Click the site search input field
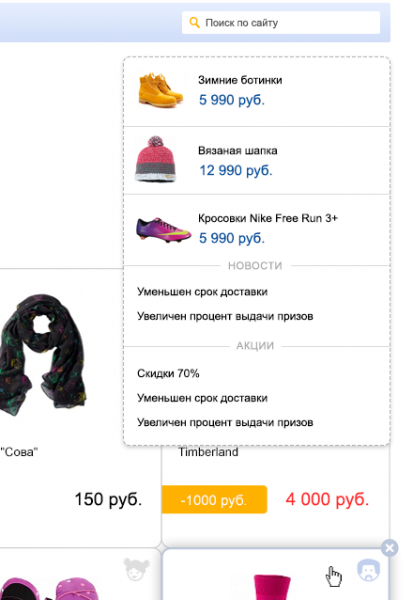 tap(281, 23)
